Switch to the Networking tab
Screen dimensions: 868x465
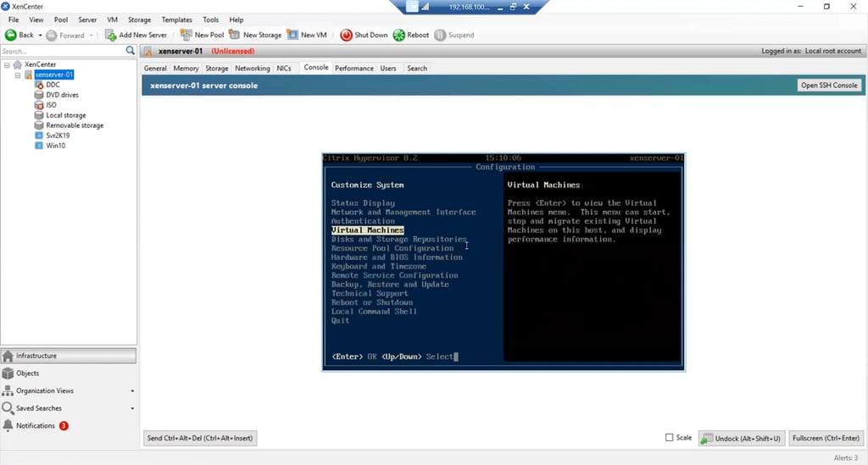coord(253,68)
